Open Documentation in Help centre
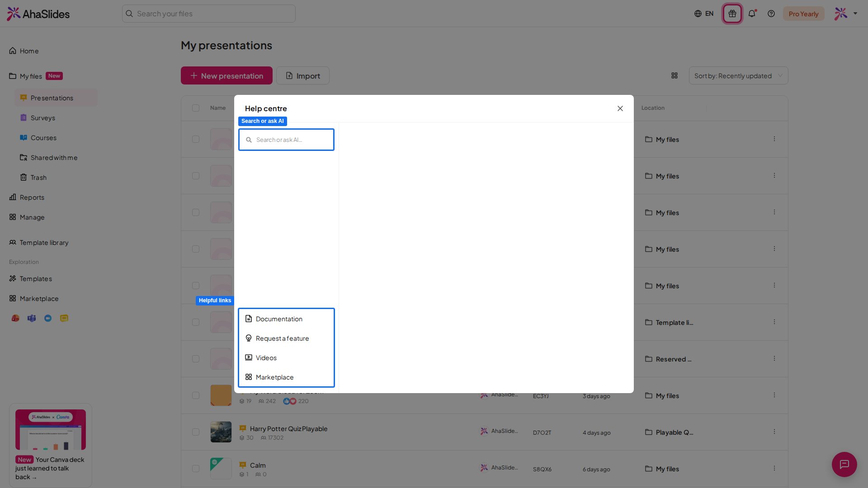868x488 pixels. click(286, 319)
